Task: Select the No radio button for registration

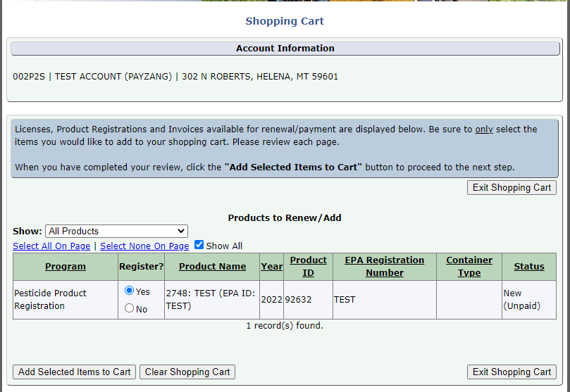Action: coord(129,308)
